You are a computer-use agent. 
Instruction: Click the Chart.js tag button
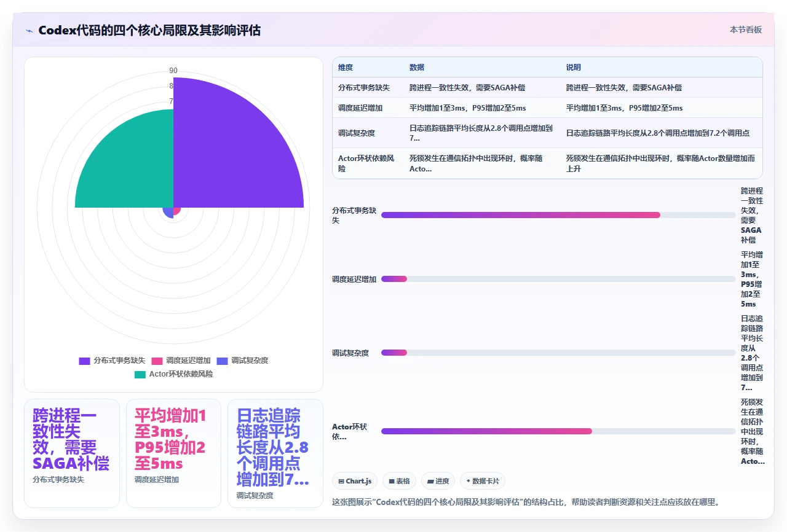tap(355, 481)
